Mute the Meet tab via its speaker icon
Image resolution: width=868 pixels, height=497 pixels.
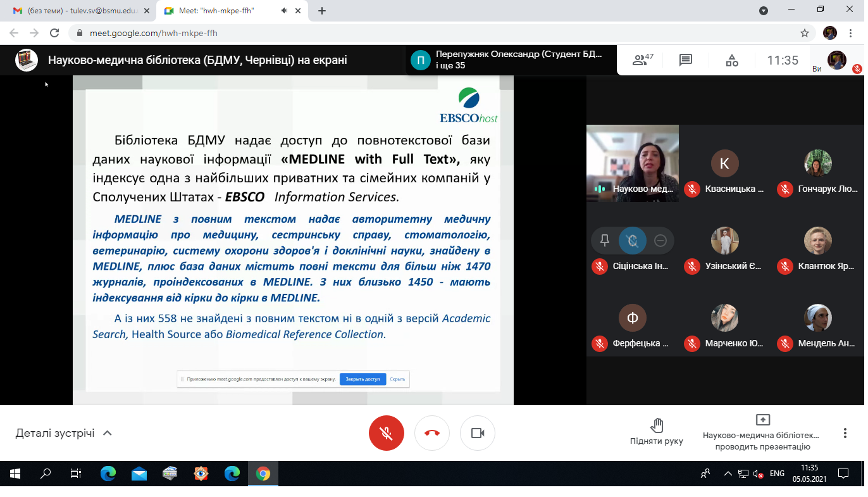[x=285, y=11]
